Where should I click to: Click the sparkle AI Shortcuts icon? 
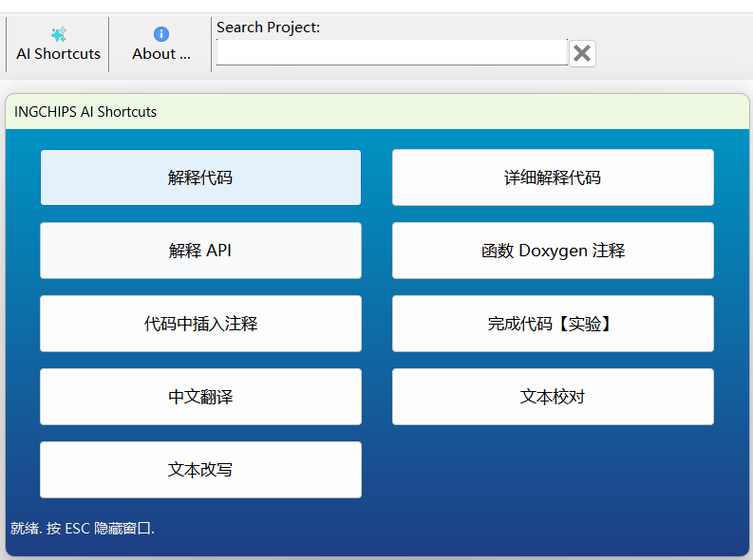[59, 34]
